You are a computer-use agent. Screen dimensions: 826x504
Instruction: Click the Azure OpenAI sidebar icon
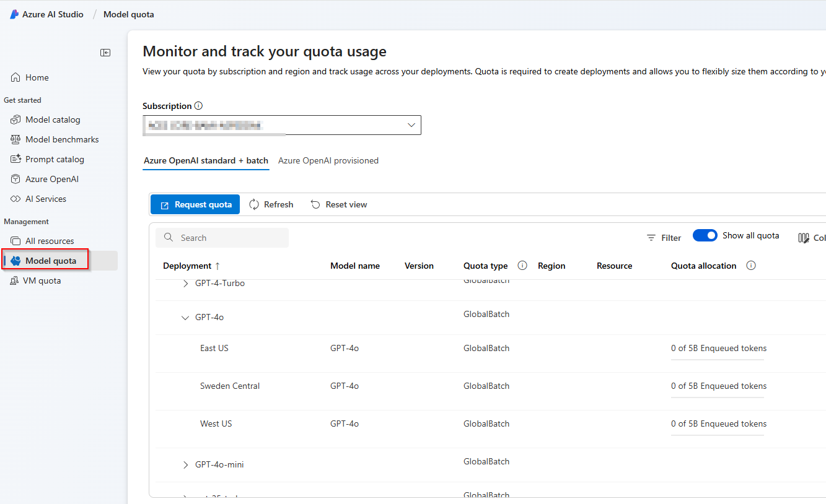(x=15, y=179)
